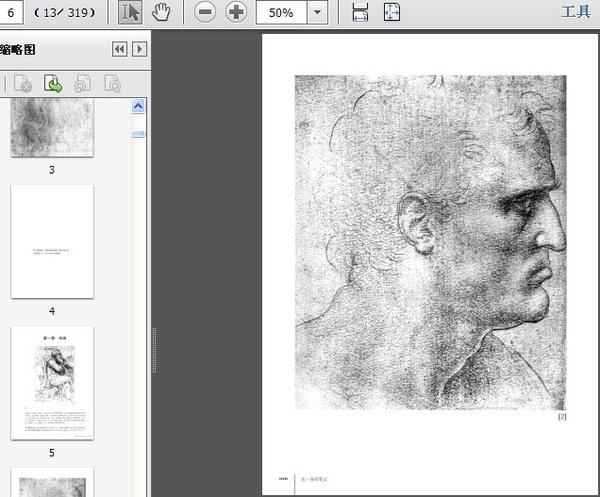Viewport: 600px width, 497px height.
Task: Select the text selection cursor tool
Action: pyautogui.click(x=131, y=13)
